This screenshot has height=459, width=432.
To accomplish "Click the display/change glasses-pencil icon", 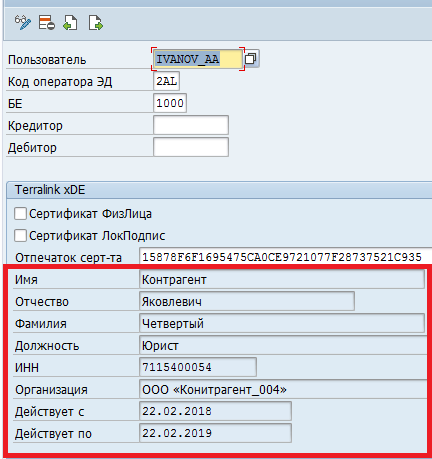I will point(23,23).
